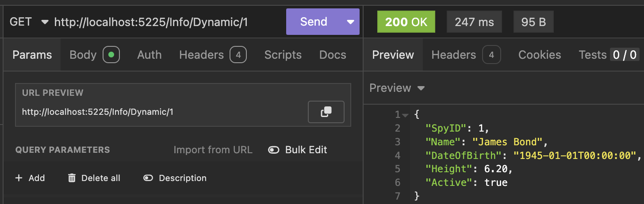Copy the URL preview to clipboard

click(x=326, y=112)
